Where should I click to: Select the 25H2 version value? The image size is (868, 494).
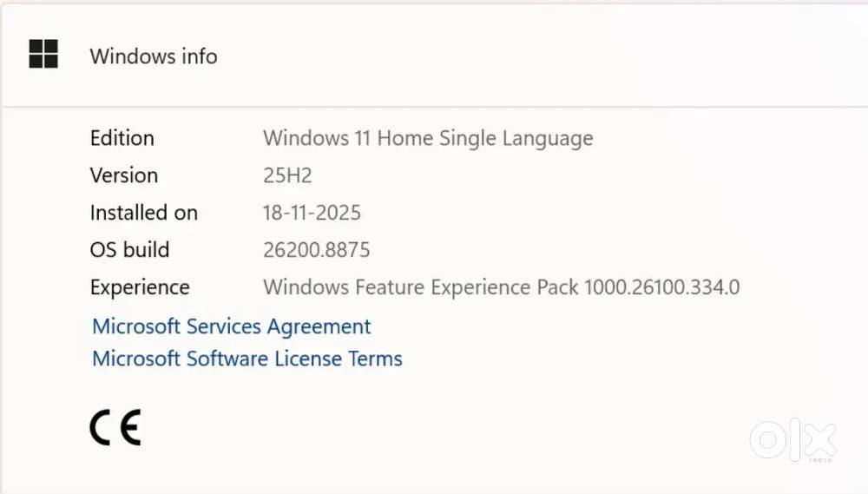click(287, 175)
